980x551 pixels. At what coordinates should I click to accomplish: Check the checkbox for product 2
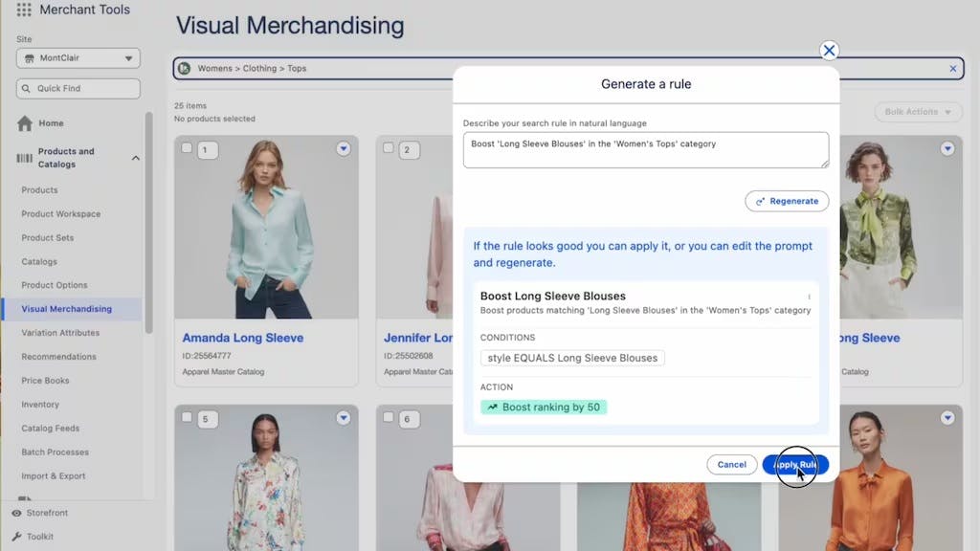(x=389, y=148)
